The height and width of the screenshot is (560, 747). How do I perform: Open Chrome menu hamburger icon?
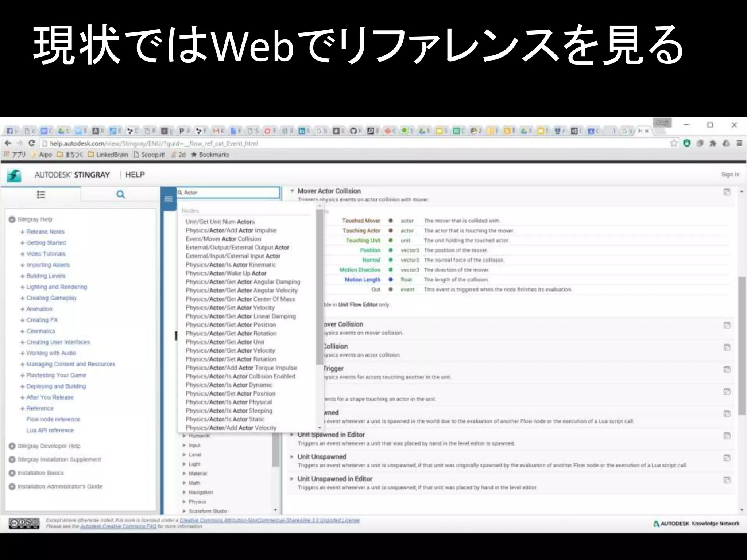[739, 143]
